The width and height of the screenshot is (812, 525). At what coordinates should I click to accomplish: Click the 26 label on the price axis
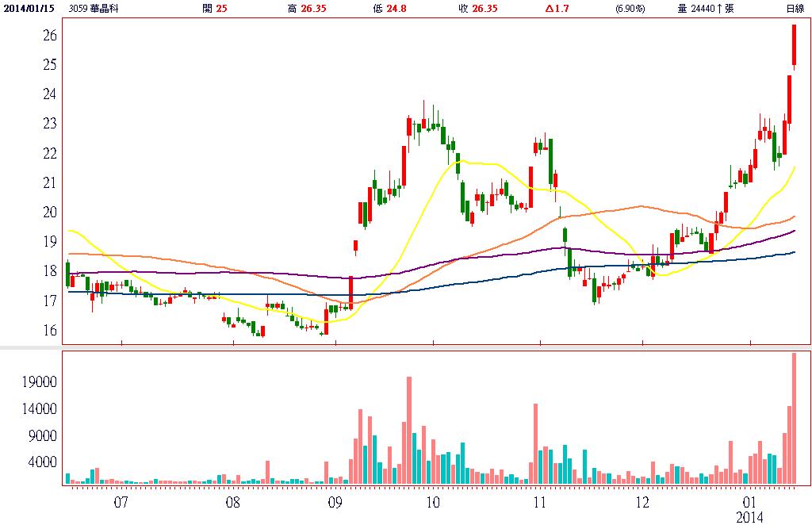click(x=50, y=36)
